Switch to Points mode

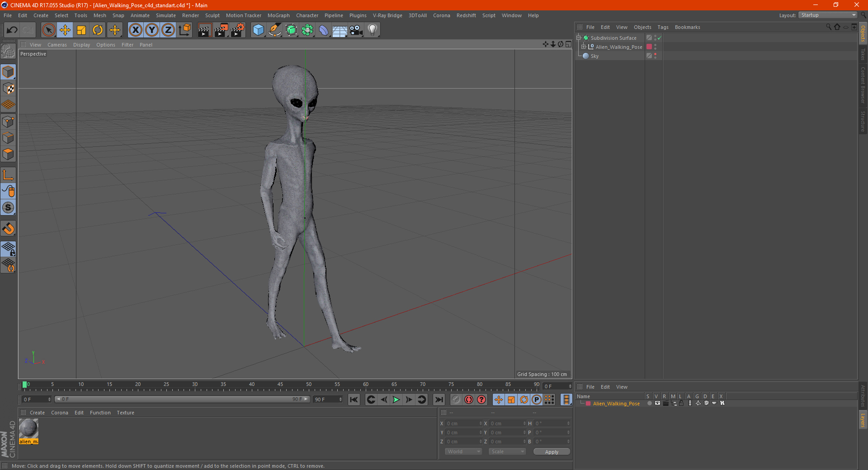tap(8, 121)
